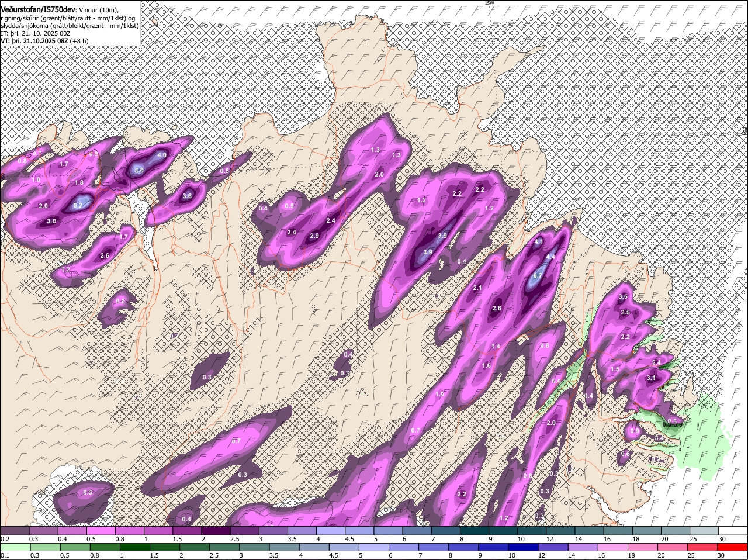
Task: Click the 3.0 map value in the western cluster
Action: click(51, 222)
